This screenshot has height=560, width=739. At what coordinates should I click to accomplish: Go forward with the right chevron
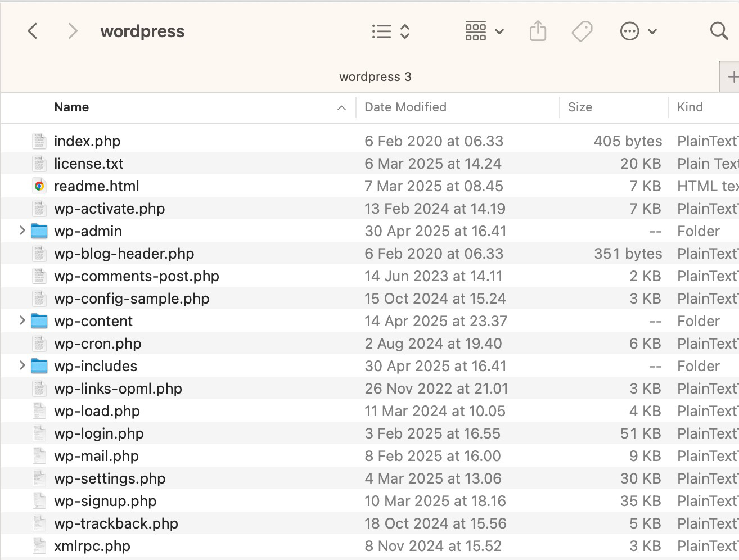[73, 31]
